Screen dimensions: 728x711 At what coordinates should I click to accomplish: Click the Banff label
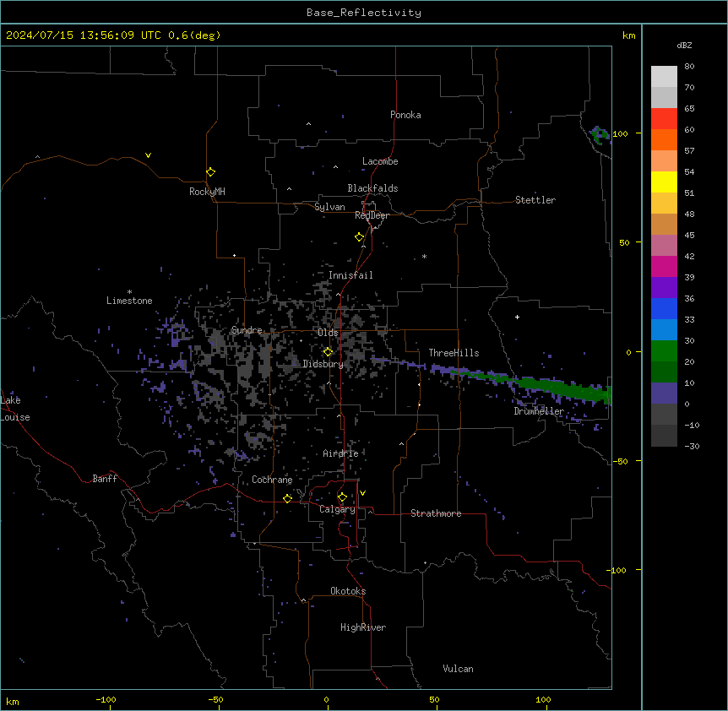point(105,479)
